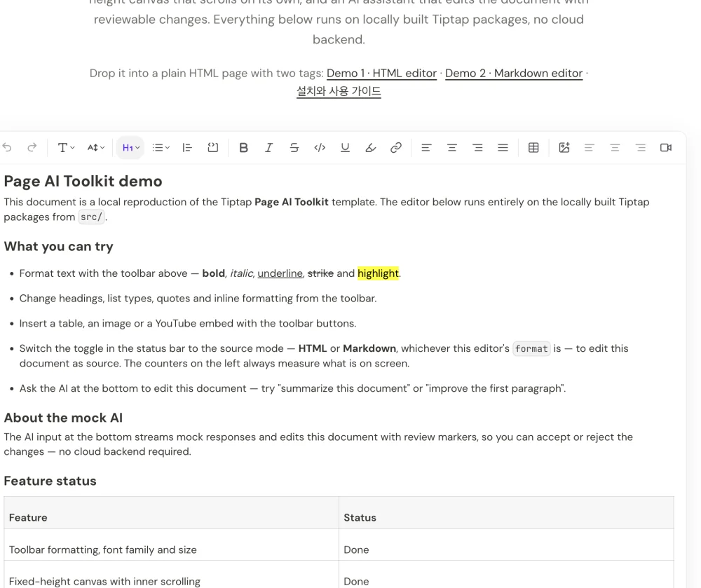This screenshot has height=588, width=701.
Task: Click the underlined word 'underline' in the list
Action: tap(280, 273)
